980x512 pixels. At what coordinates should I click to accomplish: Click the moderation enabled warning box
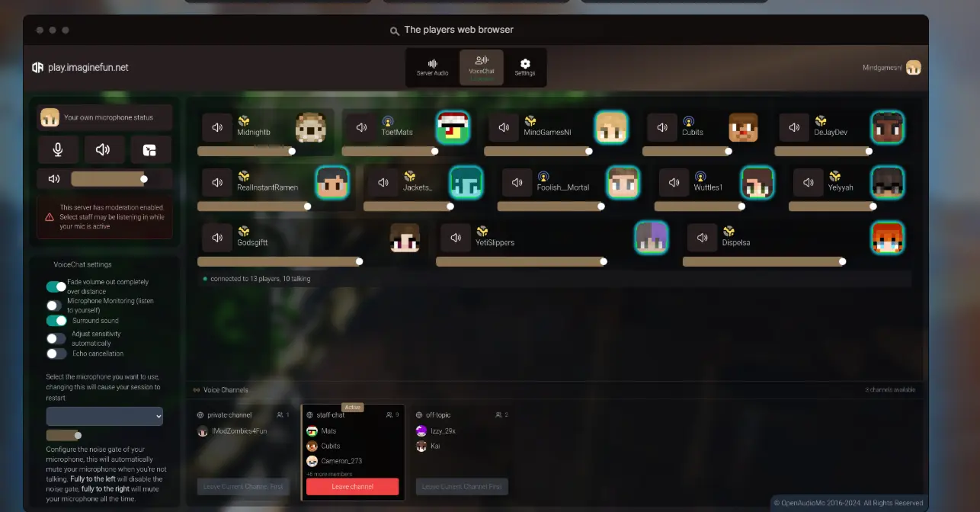coord(104,217)
